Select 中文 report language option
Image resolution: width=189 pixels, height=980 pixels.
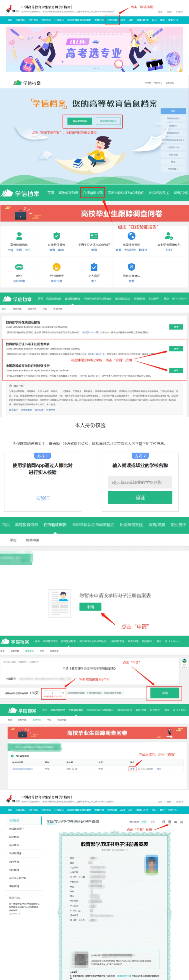[x=144, y=822]
